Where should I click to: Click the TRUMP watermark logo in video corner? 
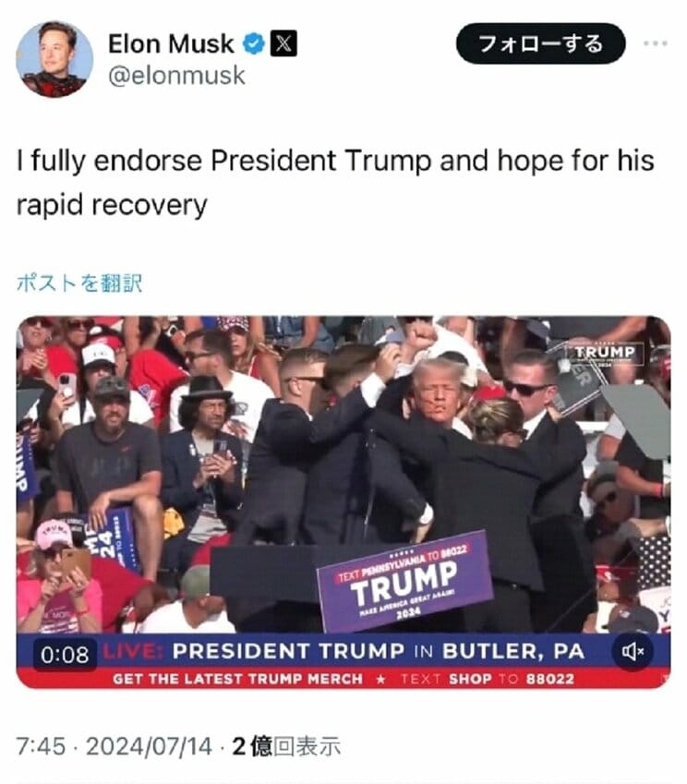coord(604,354)
